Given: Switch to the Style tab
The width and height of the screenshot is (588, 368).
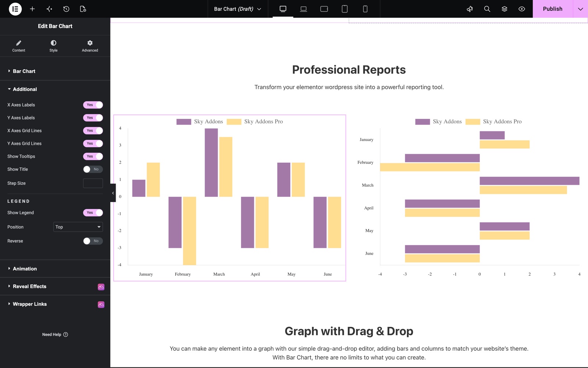Looking at the screenshot, I should (x=53, y=46).
